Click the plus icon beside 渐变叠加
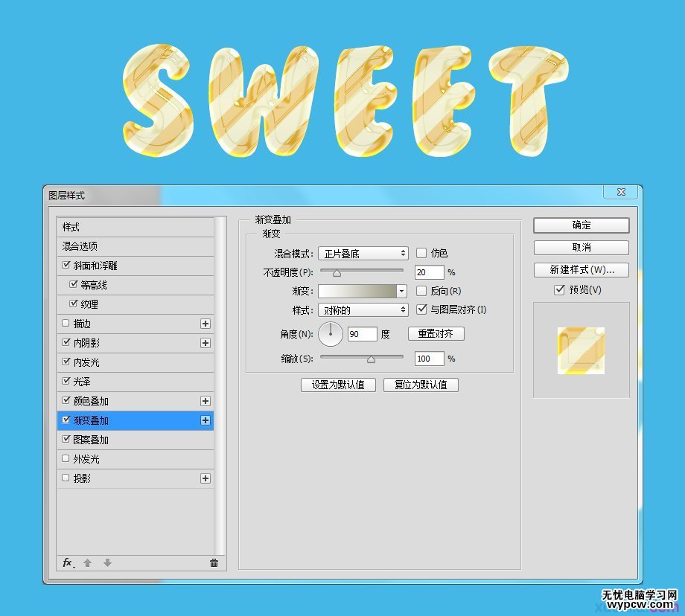 205,420
